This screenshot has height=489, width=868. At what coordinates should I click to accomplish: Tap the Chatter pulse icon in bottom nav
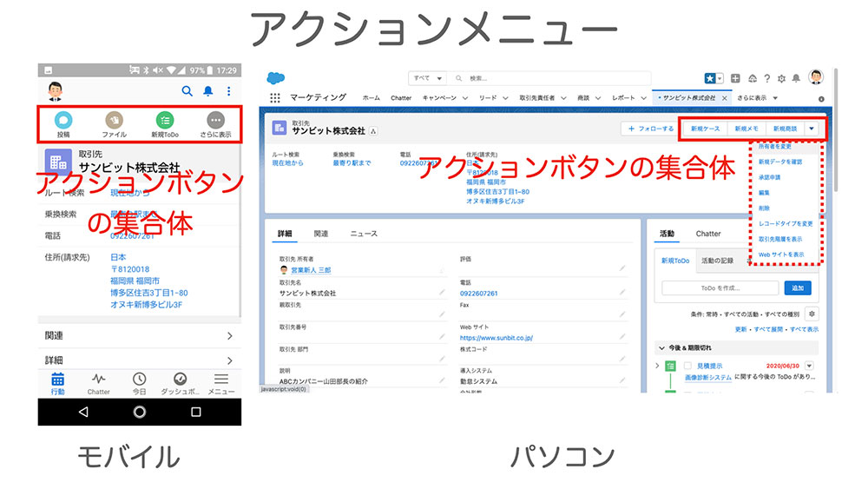click(99, 380)
